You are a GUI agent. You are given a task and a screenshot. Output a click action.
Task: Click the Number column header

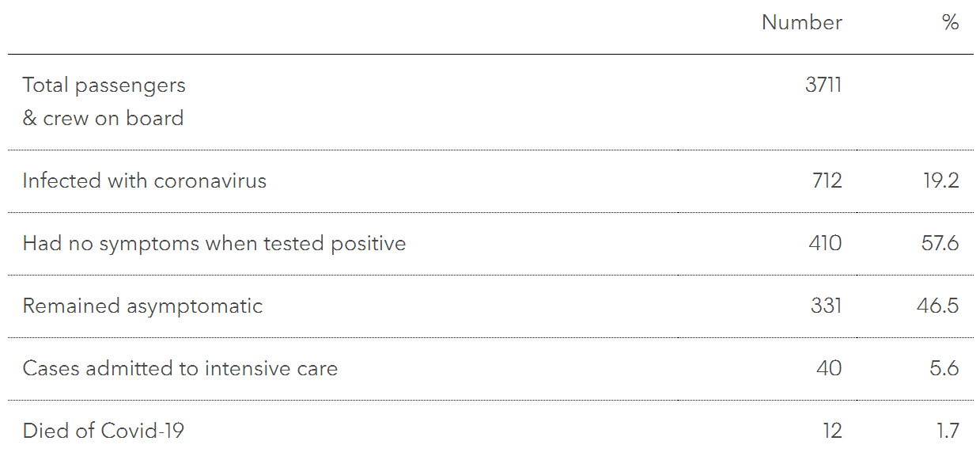801,22
